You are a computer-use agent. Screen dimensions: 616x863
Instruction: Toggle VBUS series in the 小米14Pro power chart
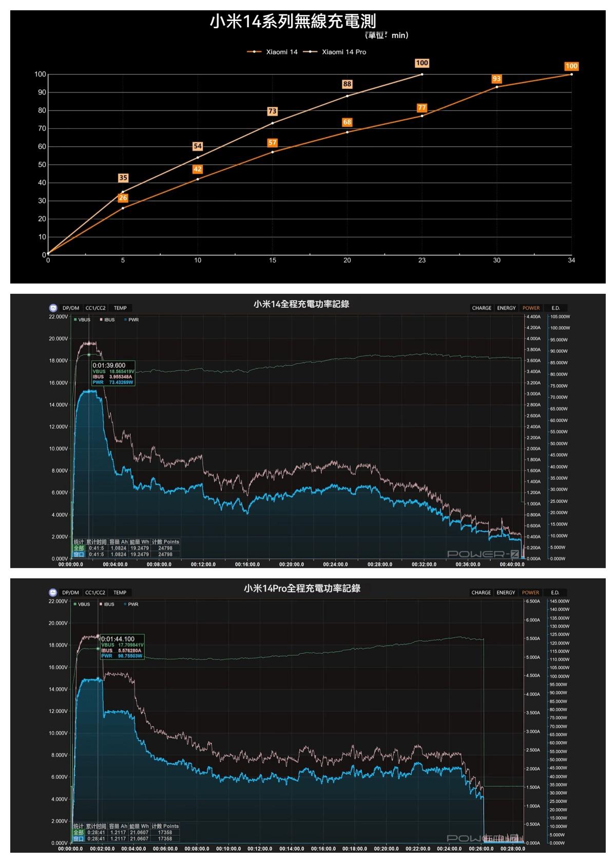tap(82, 605)
